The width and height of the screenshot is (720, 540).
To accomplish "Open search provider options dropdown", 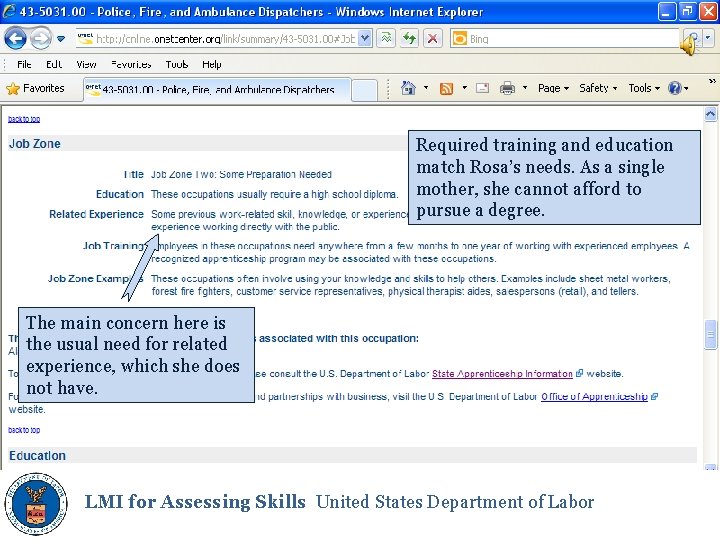I will [x=709, y=38].
